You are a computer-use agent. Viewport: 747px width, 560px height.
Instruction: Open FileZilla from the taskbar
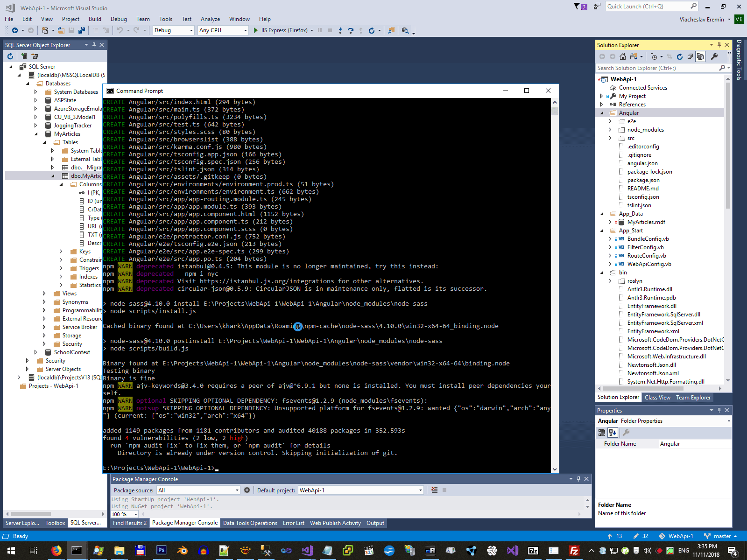[574, 550]
